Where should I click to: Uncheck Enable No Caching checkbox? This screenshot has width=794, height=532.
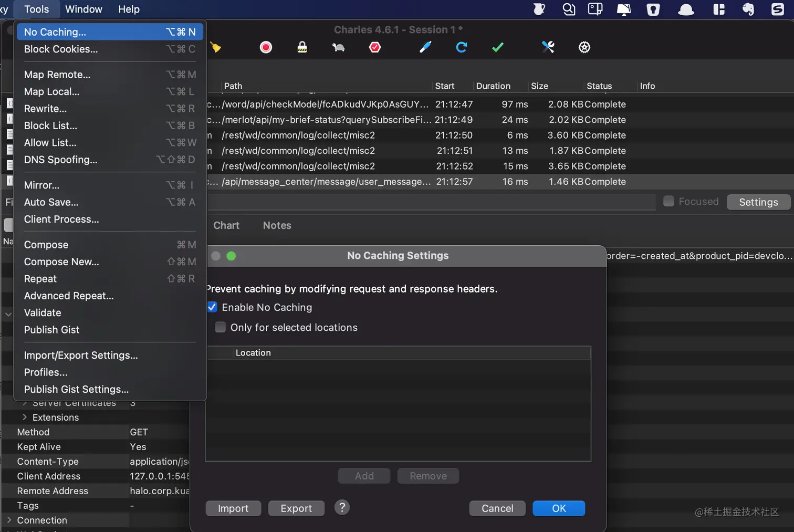(x=212, y=307)
